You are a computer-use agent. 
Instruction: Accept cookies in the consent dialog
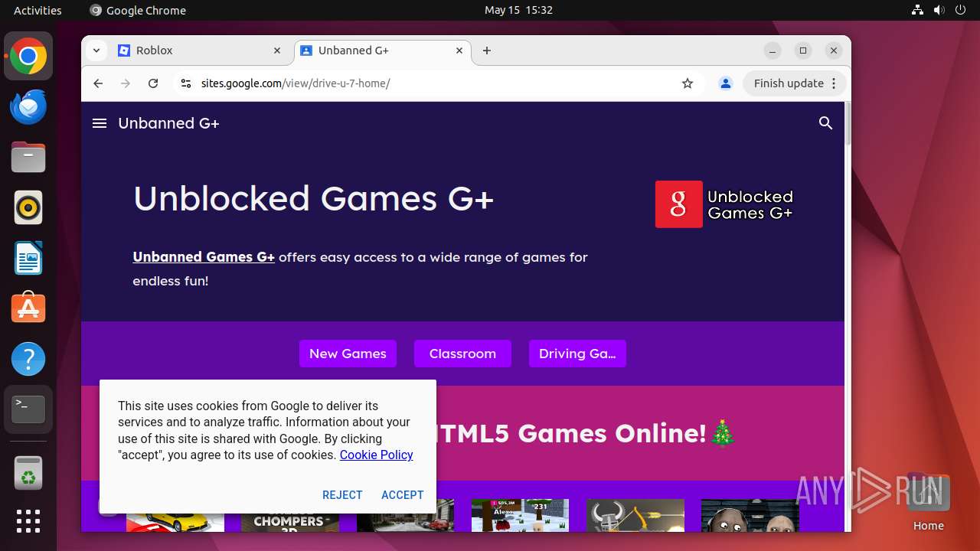pyautogui.click(x=403, y=495)
